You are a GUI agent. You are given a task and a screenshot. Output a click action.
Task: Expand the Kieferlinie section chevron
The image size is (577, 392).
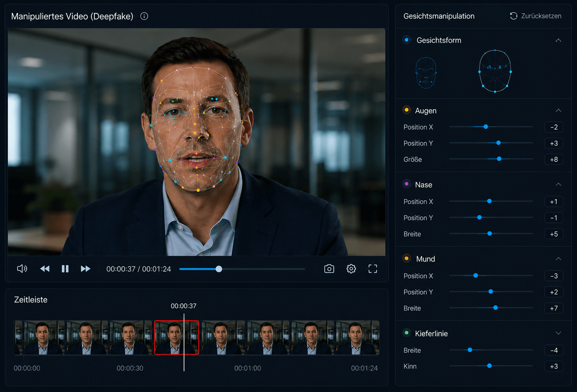(x=558, y=333)
